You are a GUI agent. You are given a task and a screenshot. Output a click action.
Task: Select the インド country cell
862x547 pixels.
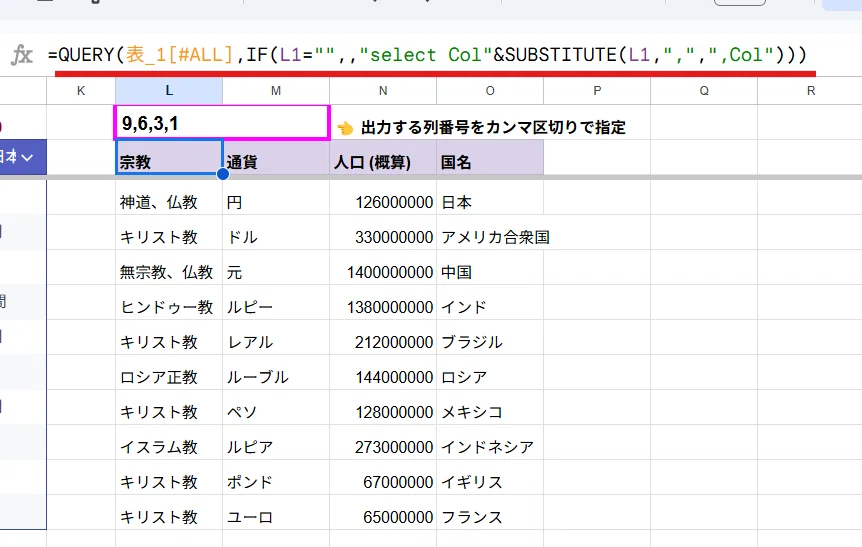(490, 302)
